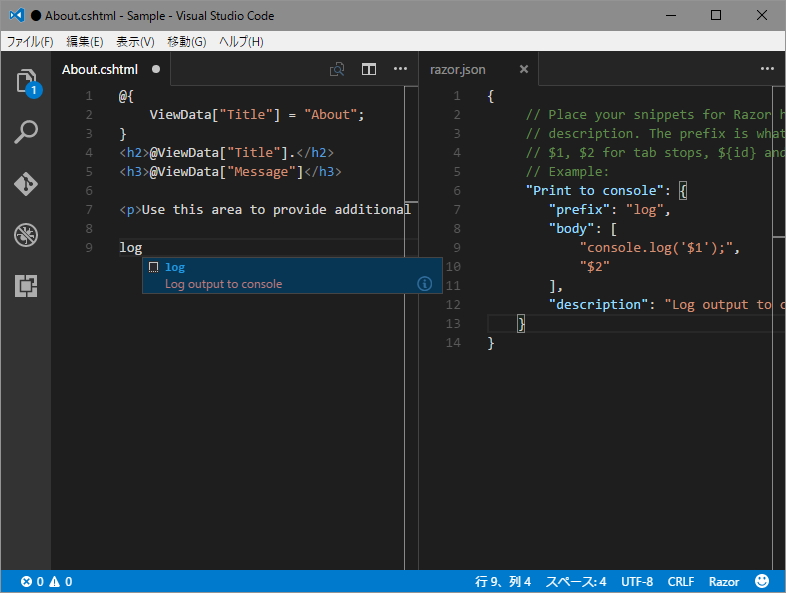This screenshot has height=593, width=786.
Task: Click the snippet icon beside log suggestion
Action: pos(153,267)
